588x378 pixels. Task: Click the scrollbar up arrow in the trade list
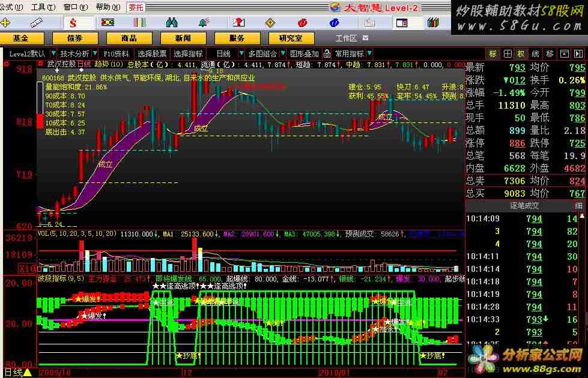583,216
